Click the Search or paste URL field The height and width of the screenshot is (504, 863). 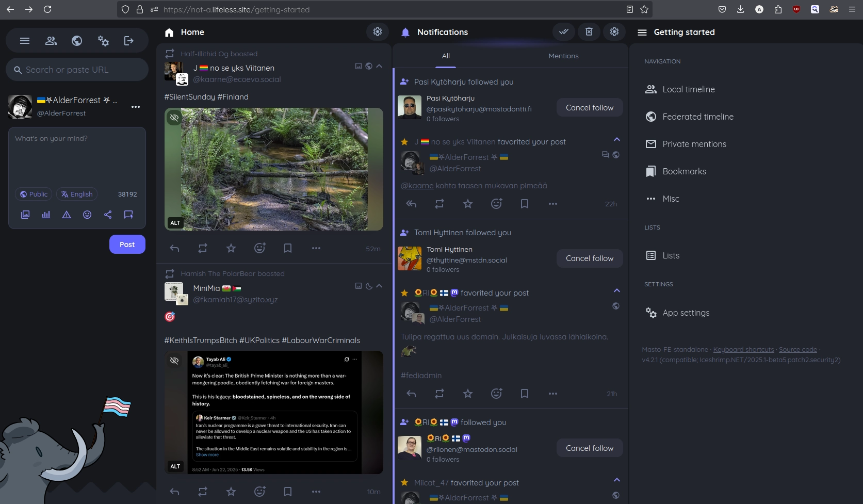click(x=76, y=69)
